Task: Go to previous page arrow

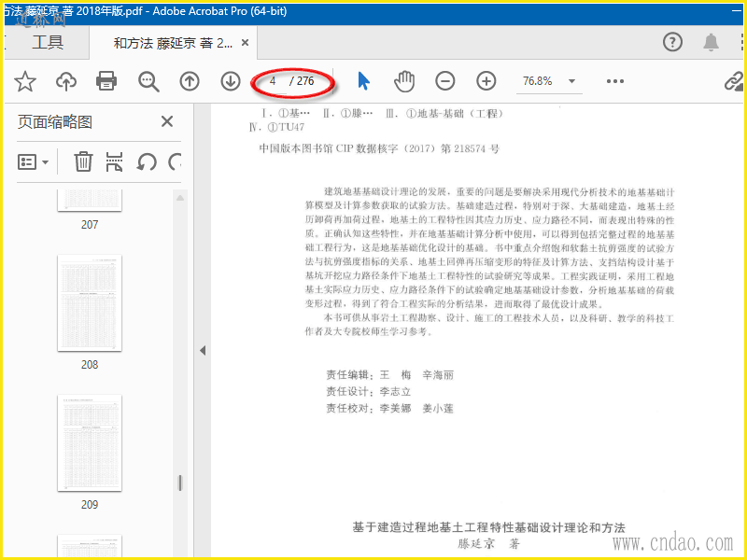Action: (190, 81)
